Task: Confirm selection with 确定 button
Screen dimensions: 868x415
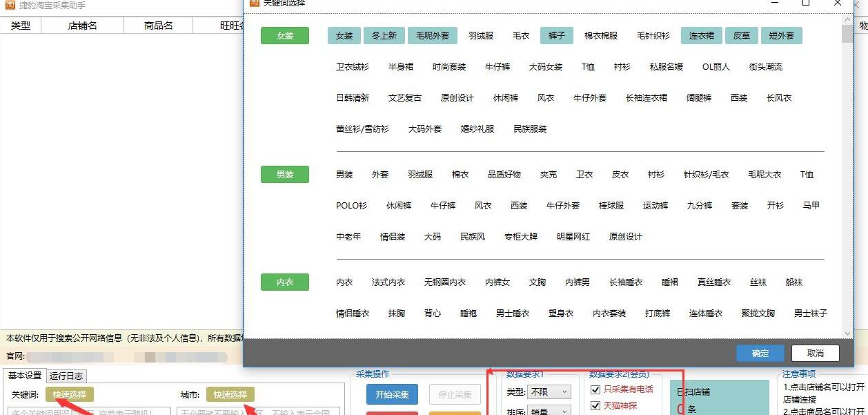Action: tap(760, 353)
